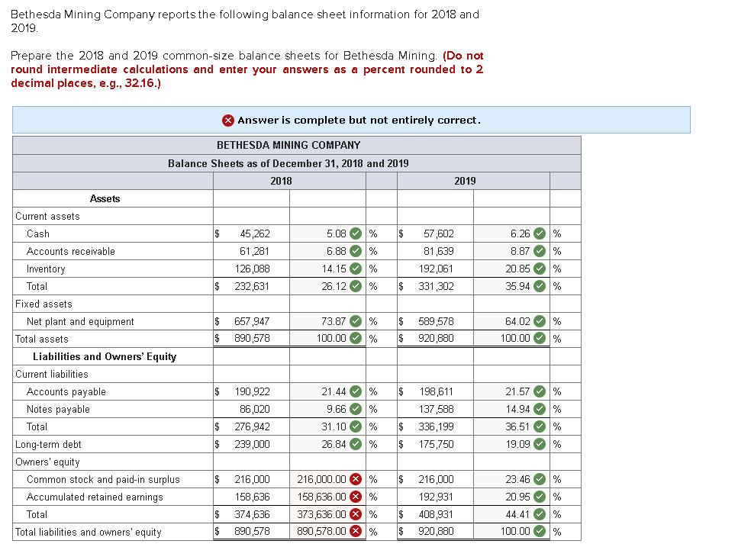Viewport: 751px width, 560px height.
Task: Click green check beside 2018 Accounts payable 21.44
Action: [x=356, y=391]
